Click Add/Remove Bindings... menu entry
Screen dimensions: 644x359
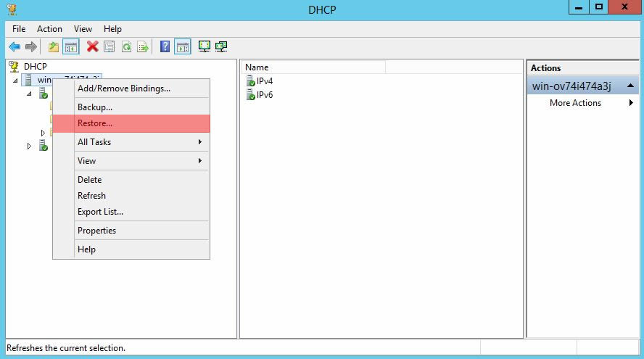[124, 88]
